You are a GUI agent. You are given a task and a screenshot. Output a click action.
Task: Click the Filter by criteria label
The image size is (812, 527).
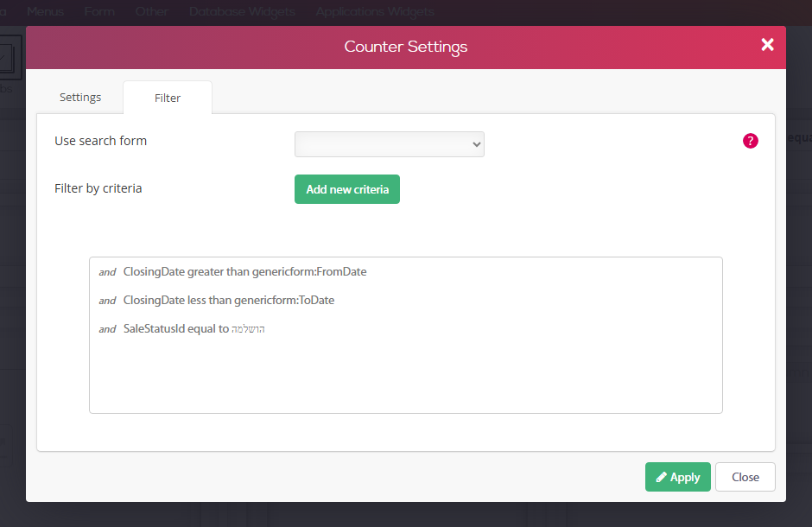pos(98,188)
